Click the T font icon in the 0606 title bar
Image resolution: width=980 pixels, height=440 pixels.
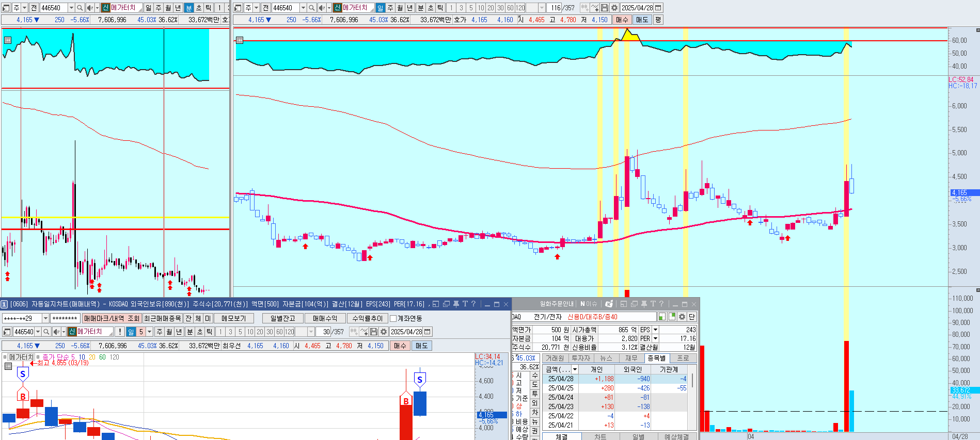coord(465,304)
